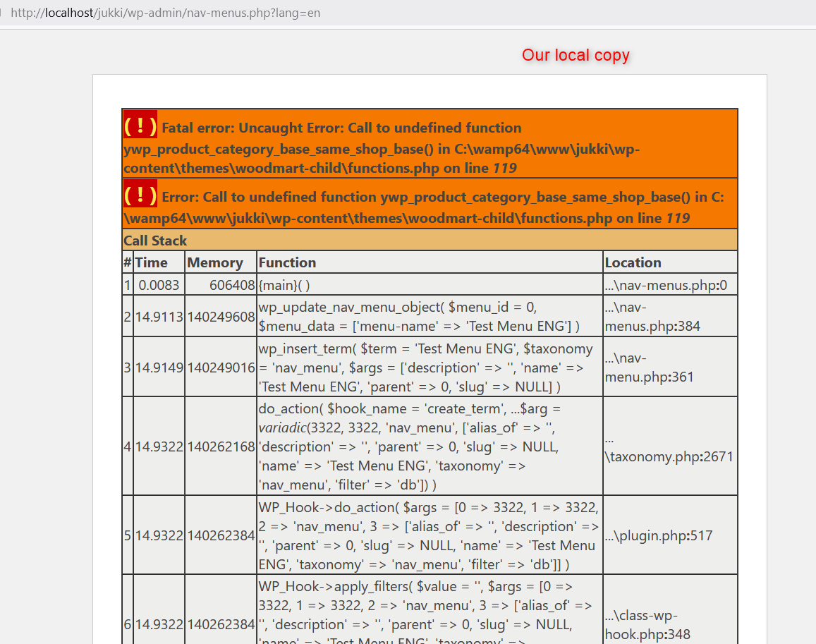The height and width of the screenshot is (644, 816).
Task: Click the do_action 'create_term' function cell
Action: tap(430, 446)
